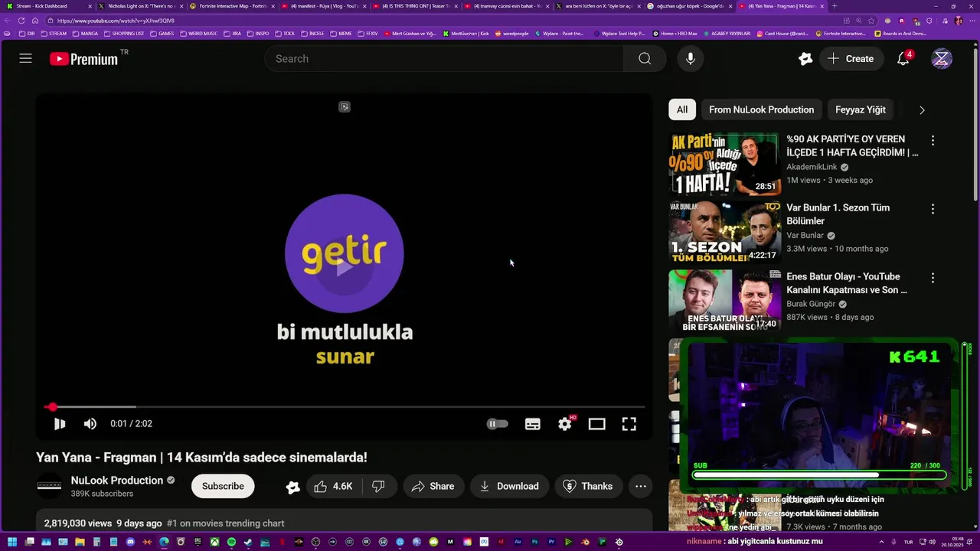This screenshot has width=980, height=551.
Task: Open Home • HBO Max bookmark
Action: (x=675, y=34)
